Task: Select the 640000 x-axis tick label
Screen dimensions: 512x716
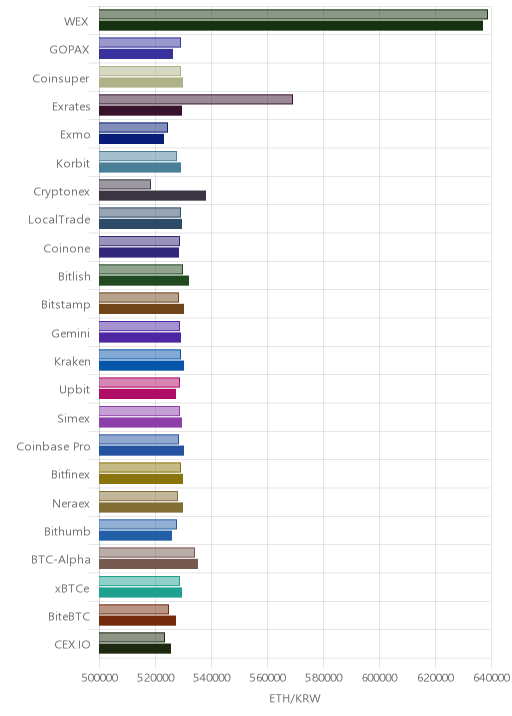Action: 491,678
